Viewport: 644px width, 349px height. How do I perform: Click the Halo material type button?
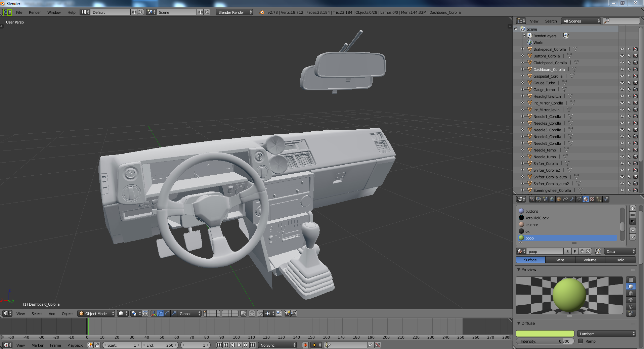coord(620,260)
